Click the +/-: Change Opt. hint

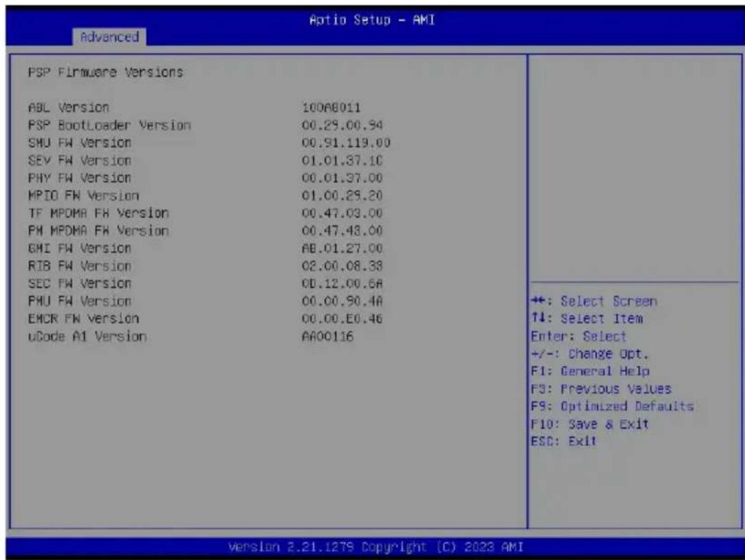point(589,354)
